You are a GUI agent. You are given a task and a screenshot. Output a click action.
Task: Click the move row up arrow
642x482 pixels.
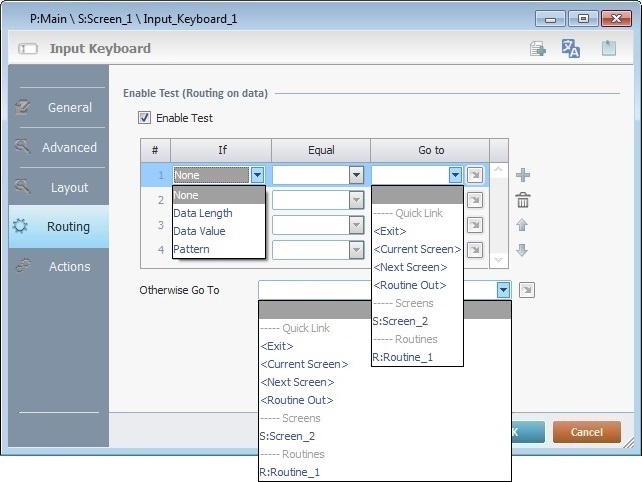point(523,225)
